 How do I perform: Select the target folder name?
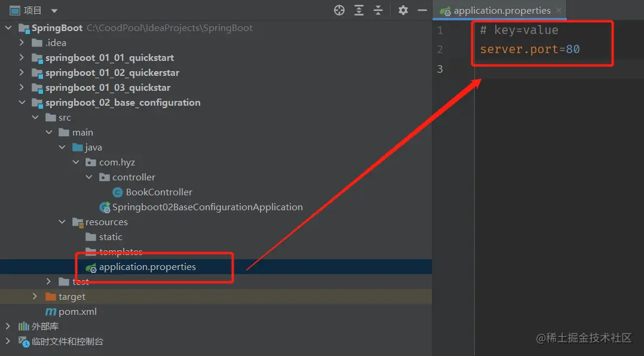pyautogui.click(x=72, y=296)
